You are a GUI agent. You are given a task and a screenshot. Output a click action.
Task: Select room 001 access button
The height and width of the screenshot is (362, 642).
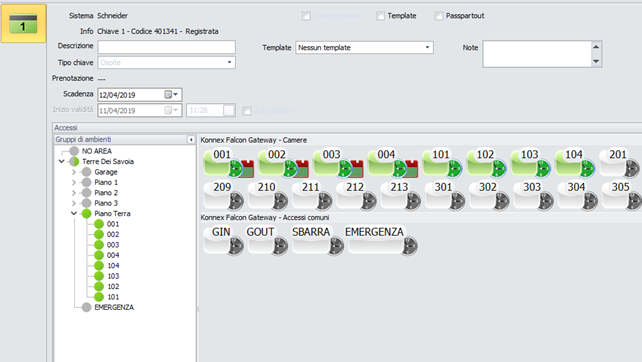tap(228, 163)
